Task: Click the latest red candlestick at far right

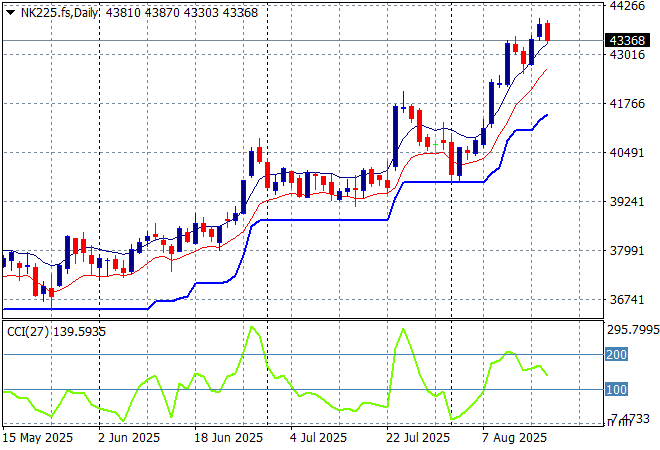Action: [x=548, y=32]
